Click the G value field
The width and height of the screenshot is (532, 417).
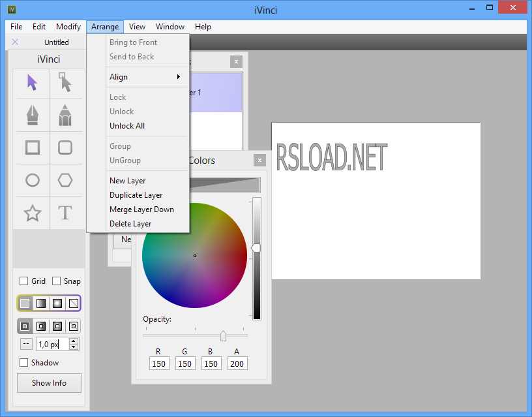[185, 363]
